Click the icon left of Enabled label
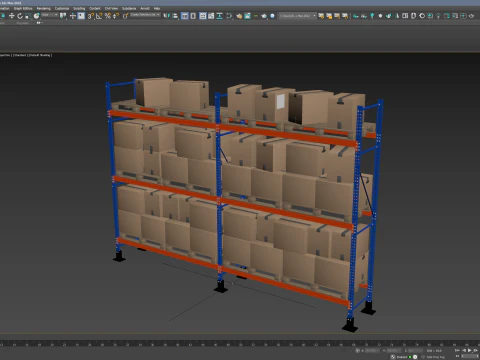The image size is (480, 360). (x=393, y=357)
